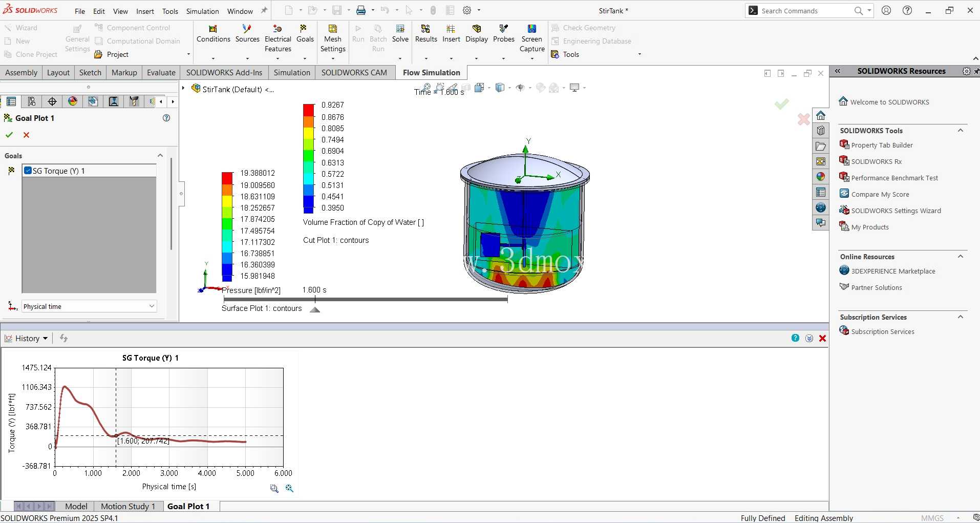The height and width of the screenshot is (523, 980).
Task: Open the File Explorer task pane tab
Action: [821, 146]
